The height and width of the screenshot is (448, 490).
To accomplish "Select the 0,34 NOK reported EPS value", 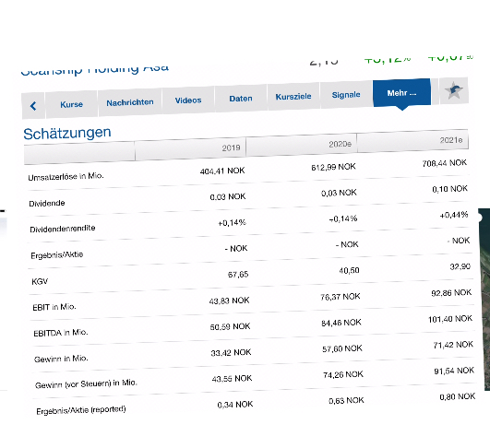I will pos(235,405).
